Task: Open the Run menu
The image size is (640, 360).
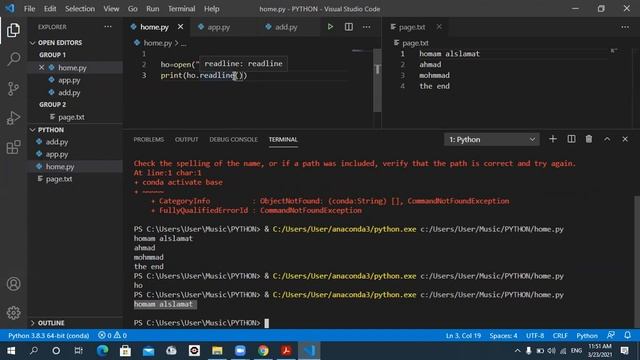Action: pyautogui.click(x=153, y=9)
